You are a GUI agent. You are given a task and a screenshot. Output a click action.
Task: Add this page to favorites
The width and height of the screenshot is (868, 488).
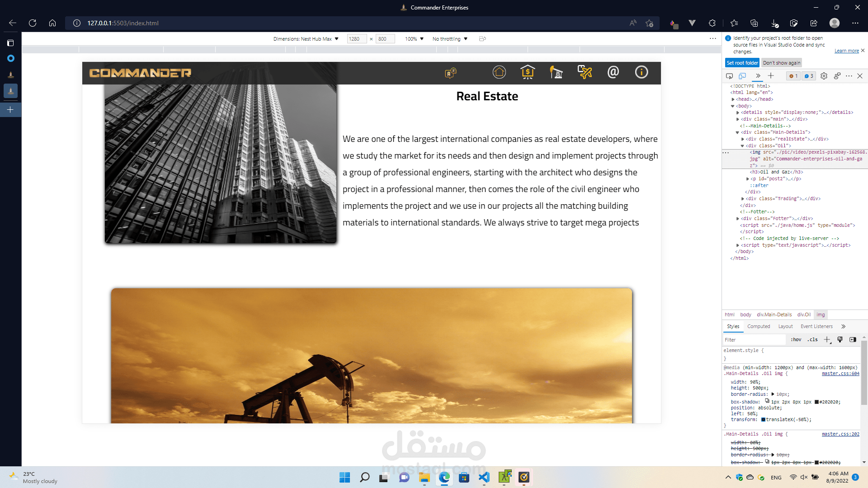pyautogui.click(x=650, y=23)
